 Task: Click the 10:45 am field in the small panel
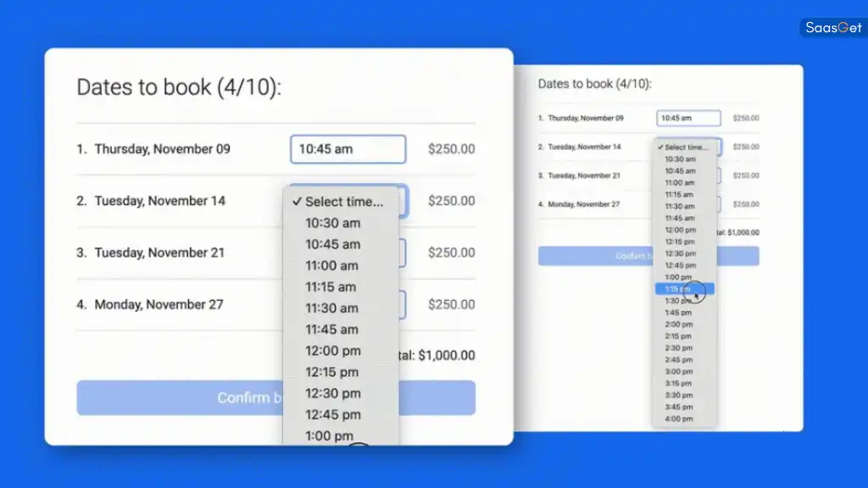coord(687,119)
